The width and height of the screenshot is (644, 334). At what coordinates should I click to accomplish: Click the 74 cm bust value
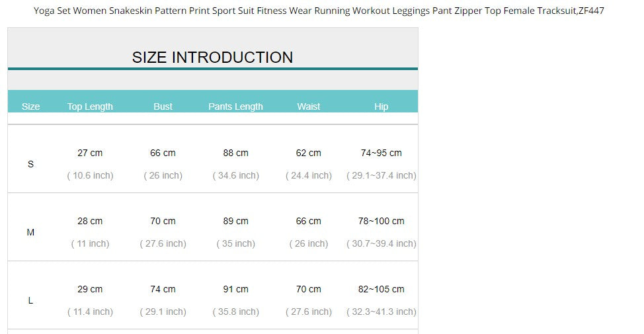(x=163, y=289)
